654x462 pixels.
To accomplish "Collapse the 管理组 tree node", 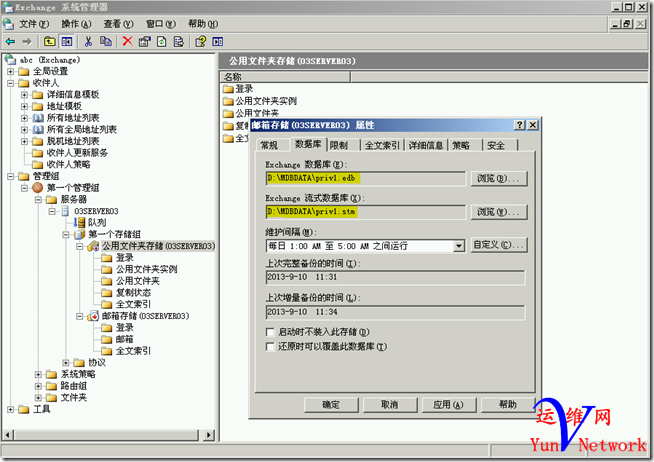I will point(10,176).
